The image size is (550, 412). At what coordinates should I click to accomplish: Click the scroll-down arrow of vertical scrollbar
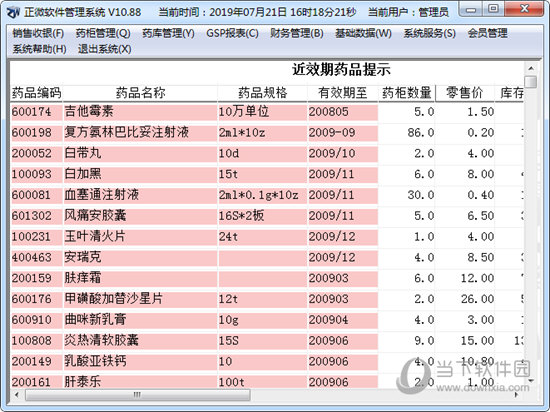pyautogui.click(x=531, y=381)
